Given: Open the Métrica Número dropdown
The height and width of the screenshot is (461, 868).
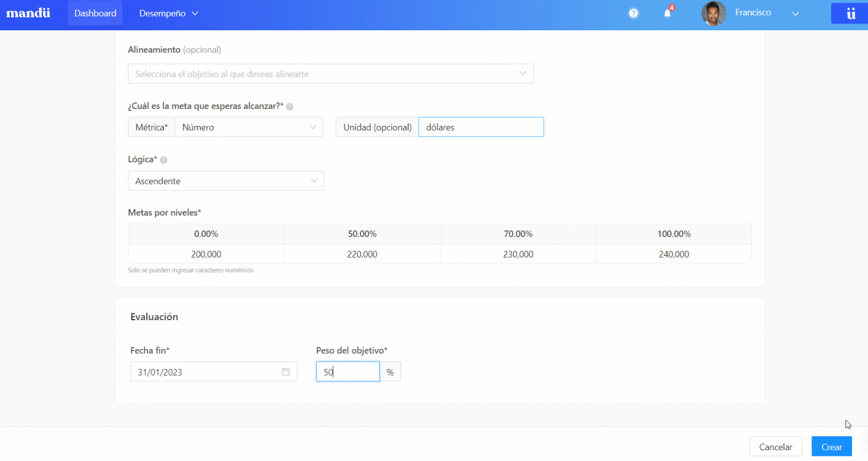Looking at the screenshot, I should click(x=249, y=127).
